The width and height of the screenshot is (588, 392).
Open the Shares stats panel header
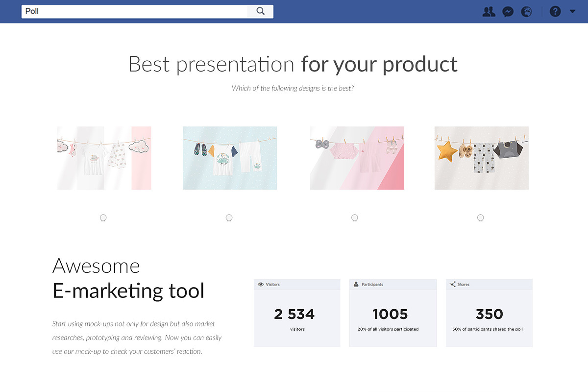click(489, 284)
